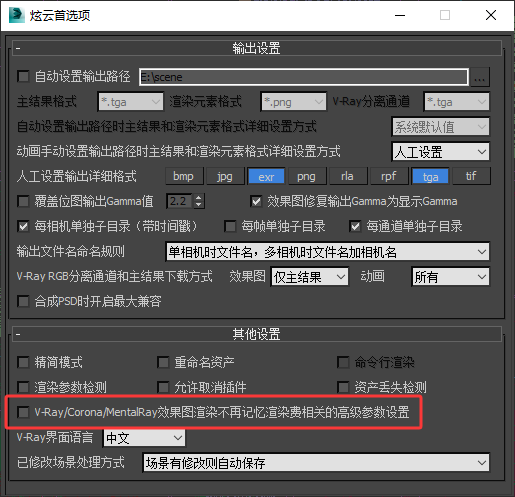Screen dimensions: 515x497
Task: Open the 系统默认值 dropdown
Action: (x=440, y=127)
